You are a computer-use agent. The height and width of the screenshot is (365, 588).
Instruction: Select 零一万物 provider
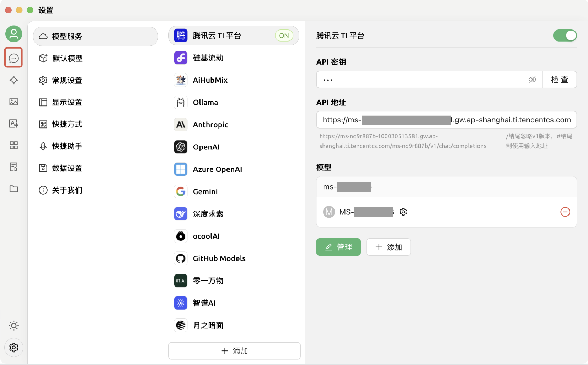point(234,281)
